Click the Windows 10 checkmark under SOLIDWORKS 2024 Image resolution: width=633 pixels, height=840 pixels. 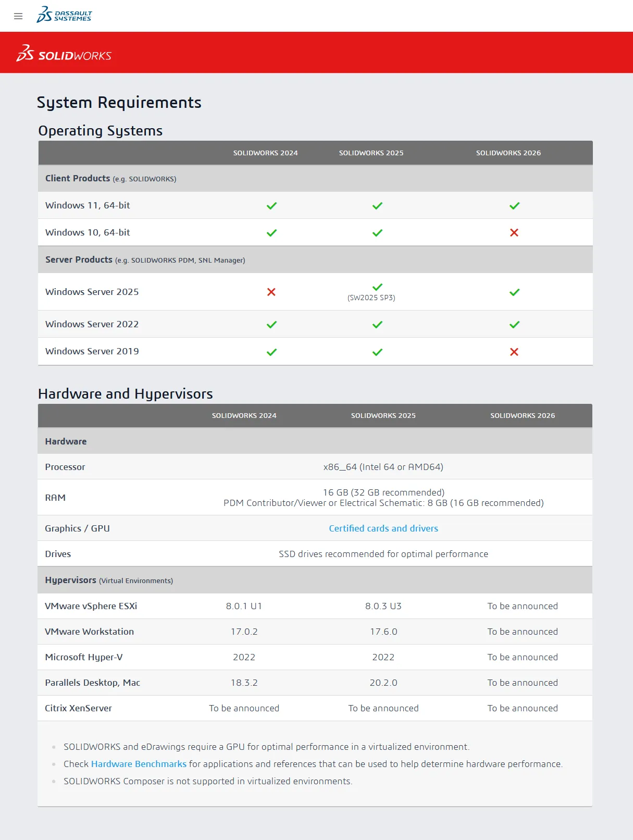pos(271,233)
